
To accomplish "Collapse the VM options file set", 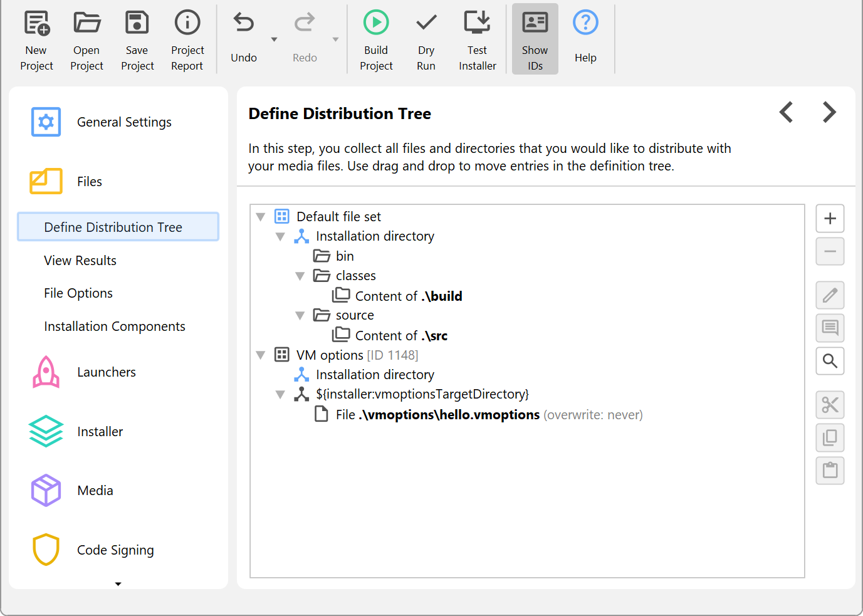I will 261,355.
